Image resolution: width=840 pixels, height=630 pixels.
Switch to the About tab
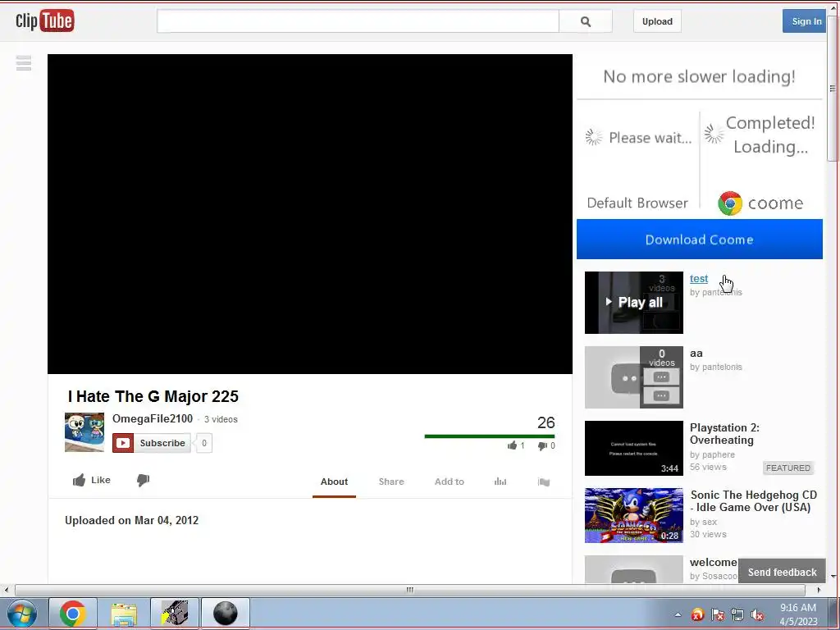(x=335, y=482)
